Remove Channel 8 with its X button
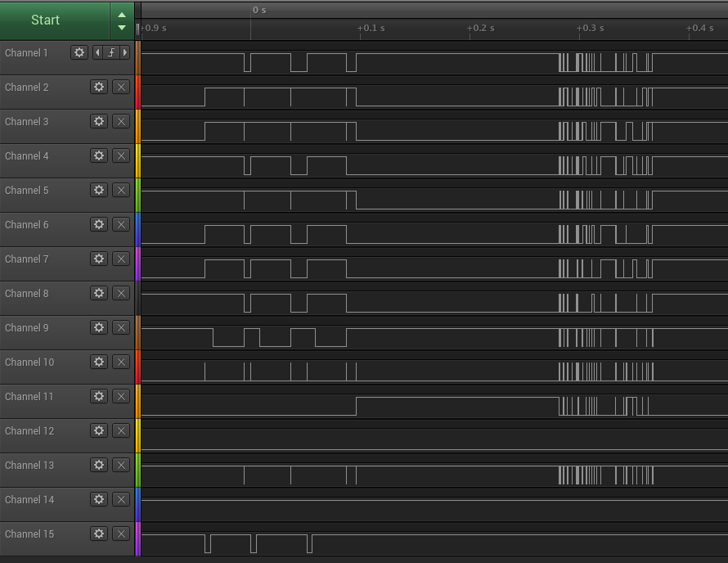Screen dimensions: 728x563 click(121, 293)
